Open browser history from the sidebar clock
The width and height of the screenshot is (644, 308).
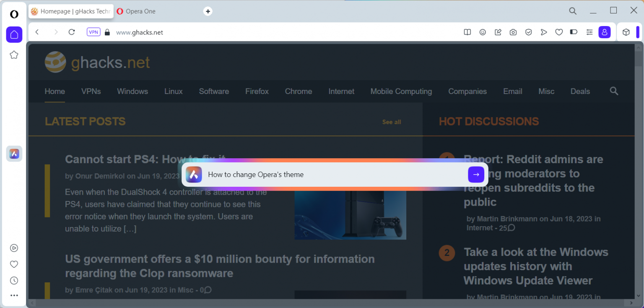(14, 280)
